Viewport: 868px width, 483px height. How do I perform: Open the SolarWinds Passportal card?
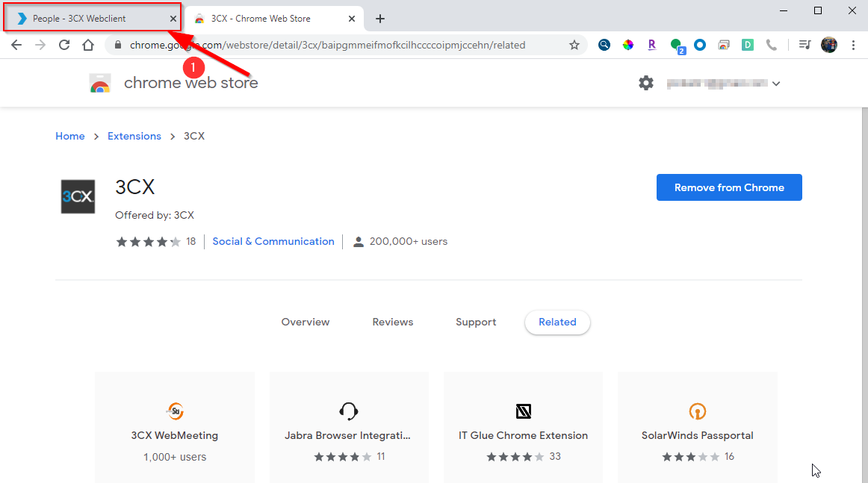click(x=698, y=427)
